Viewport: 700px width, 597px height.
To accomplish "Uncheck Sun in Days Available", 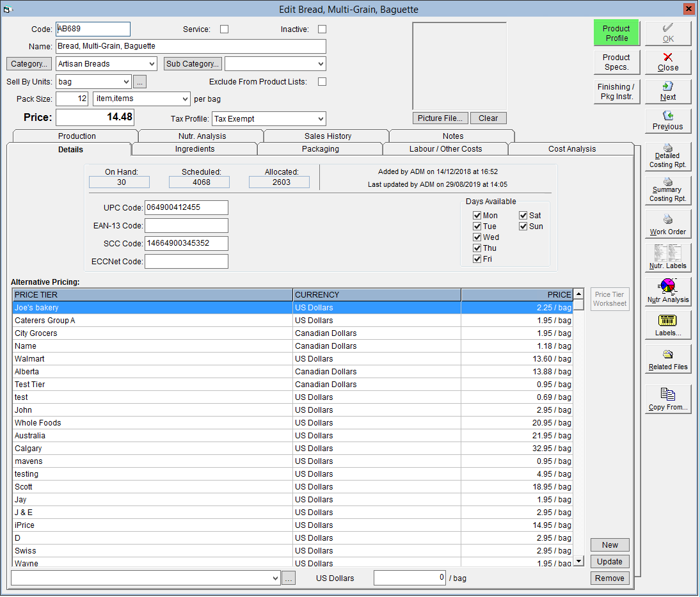I will [523, 227].
